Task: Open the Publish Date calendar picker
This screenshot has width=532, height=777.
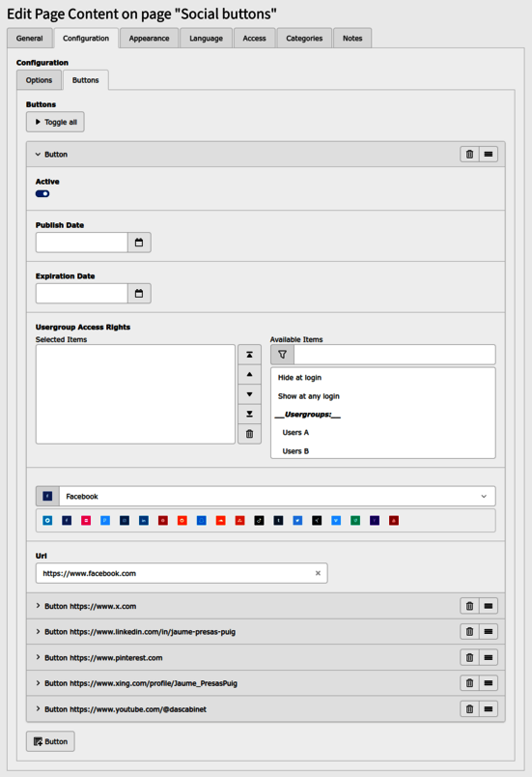Action: (x=139, y=243)
